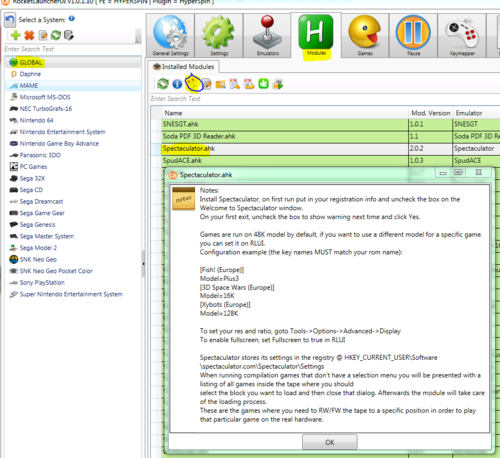Click the green module toolbar icon
This screenshot has width=500, height=458.
[x=263, y=84]
